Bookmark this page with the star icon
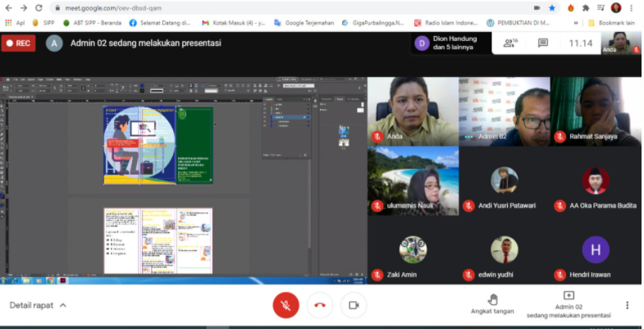The height and width of the screenshot is (329, 644). click(x=551, y=7)
